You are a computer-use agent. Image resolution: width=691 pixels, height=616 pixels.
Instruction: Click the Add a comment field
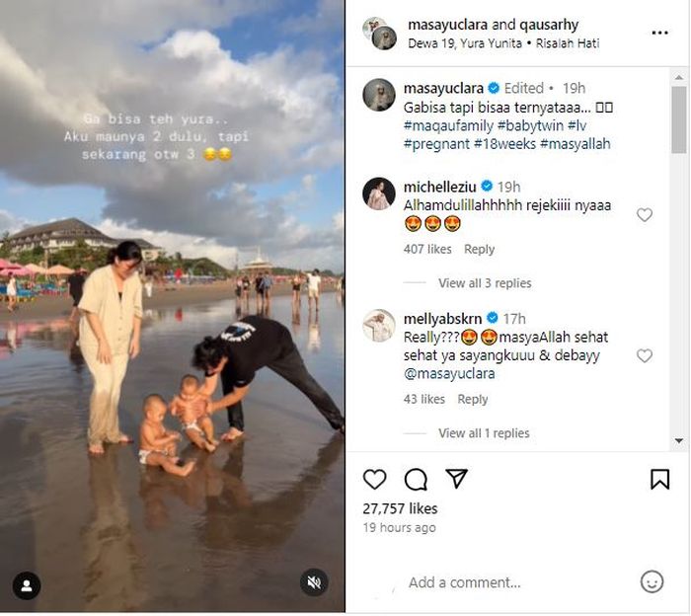pos(513,582)
